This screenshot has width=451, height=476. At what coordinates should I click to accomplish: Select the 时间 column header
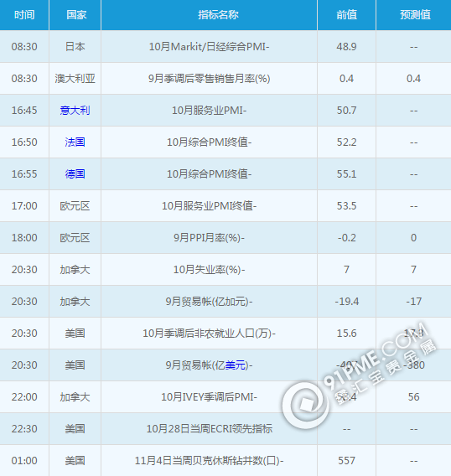click(x=24, y=14)
